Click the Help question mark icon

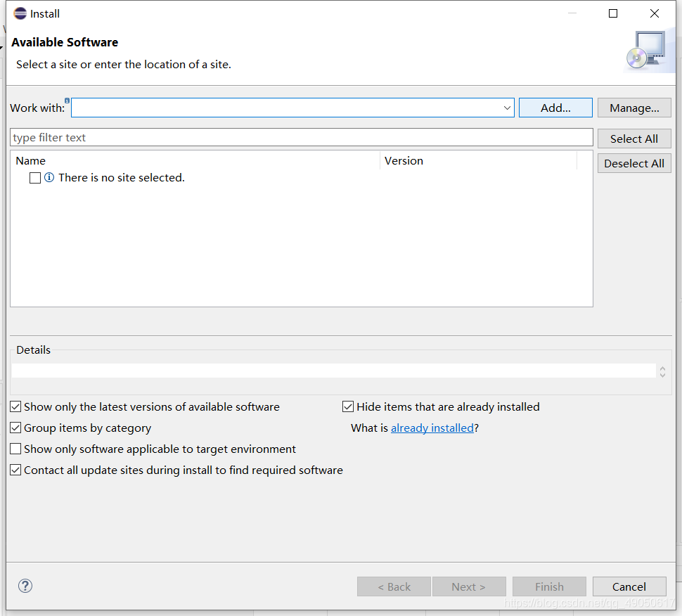tap(25, 586)
